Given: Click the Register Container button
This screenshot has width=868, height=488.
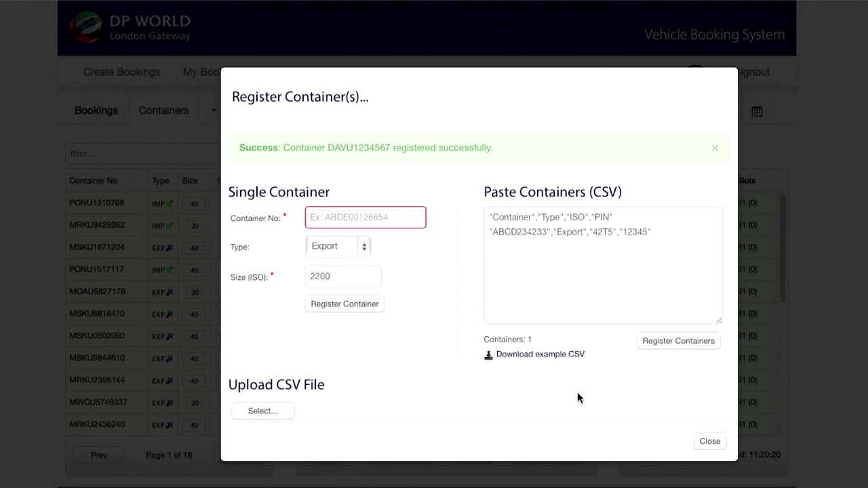Looking at the screenshot, I should [344, 304].
